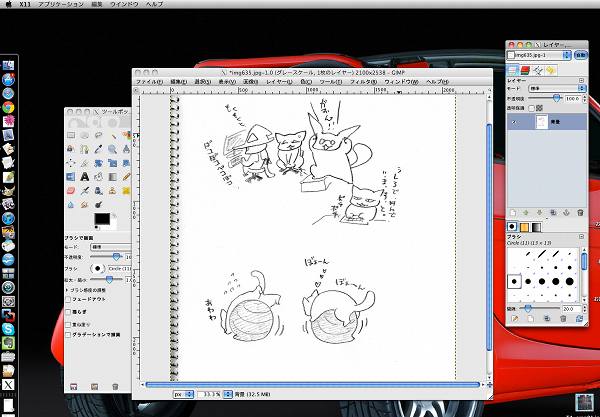Select the Ellipse Select tool

click(x=85, y=135)
